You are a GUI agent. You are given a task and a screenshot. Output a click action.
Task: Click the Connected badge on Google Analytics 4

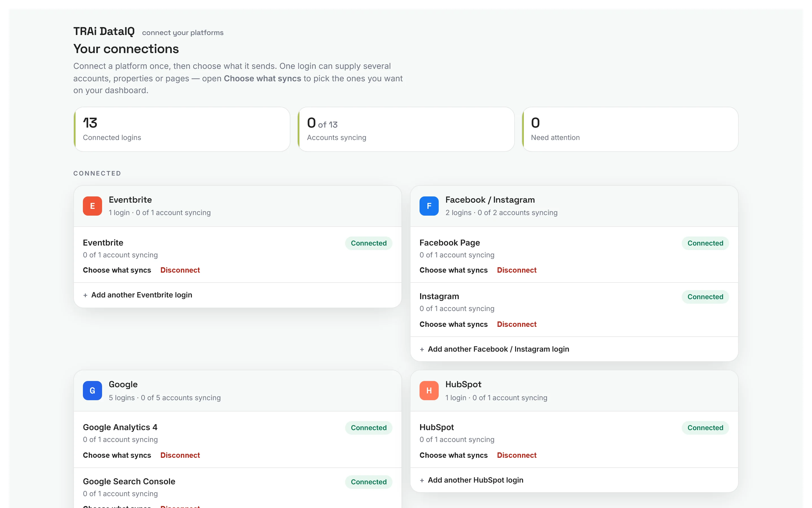coord(369,428)
